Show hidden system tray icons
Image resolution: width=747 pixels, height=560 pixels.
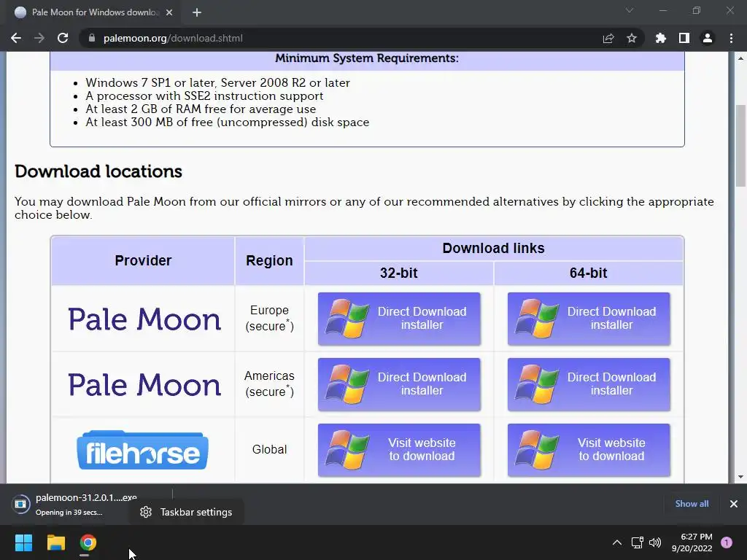[617, 542]
